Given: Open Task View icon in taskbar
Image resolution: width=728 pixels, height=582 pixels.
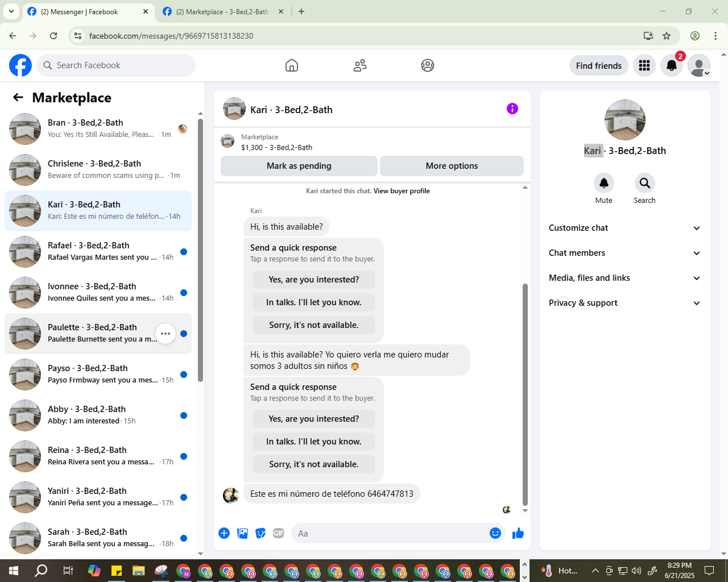Looking at the screenshot, I should 68,571.
